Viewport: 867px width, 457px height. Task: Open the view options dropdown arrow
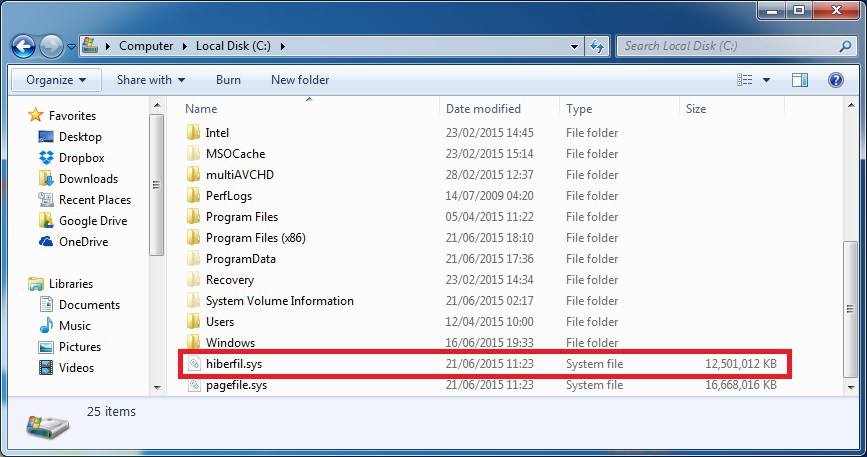click(x=767, y=80)
